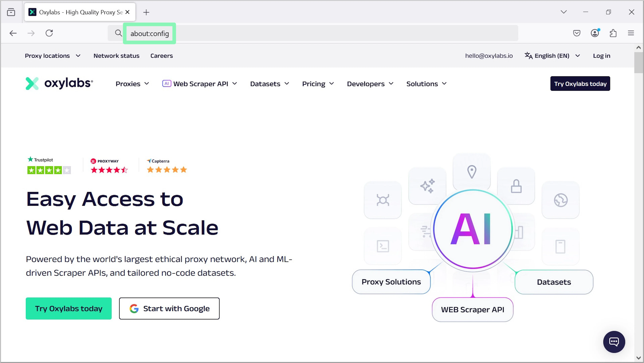
Task: Click the page vertical scrollbar thumb
Action: tap(638, 63)
